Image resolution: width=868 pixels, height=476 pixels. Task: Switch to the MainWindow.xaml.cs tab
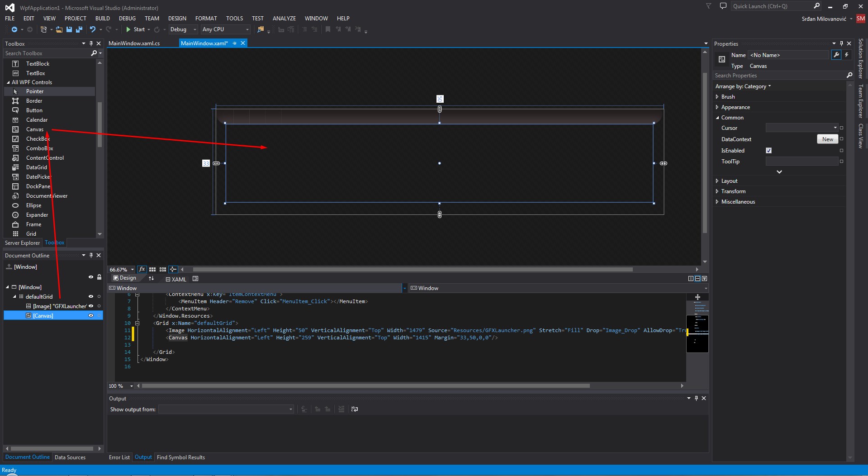[x=134, y=43]
